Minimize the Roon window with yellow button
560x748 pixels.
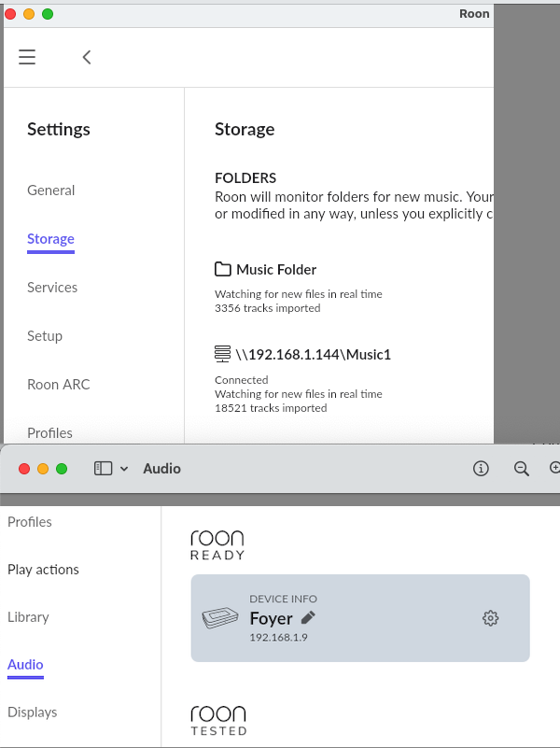click(29, 14)
